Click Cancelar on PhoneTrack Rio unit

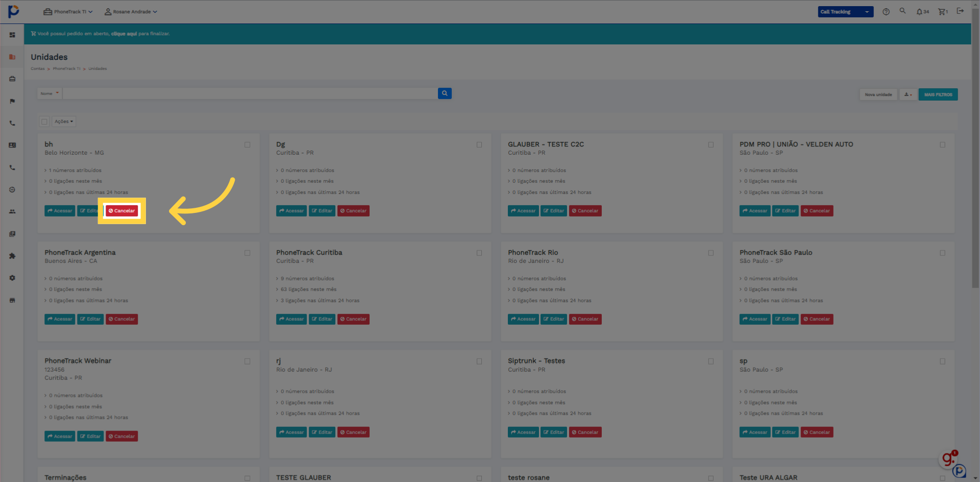585,319
